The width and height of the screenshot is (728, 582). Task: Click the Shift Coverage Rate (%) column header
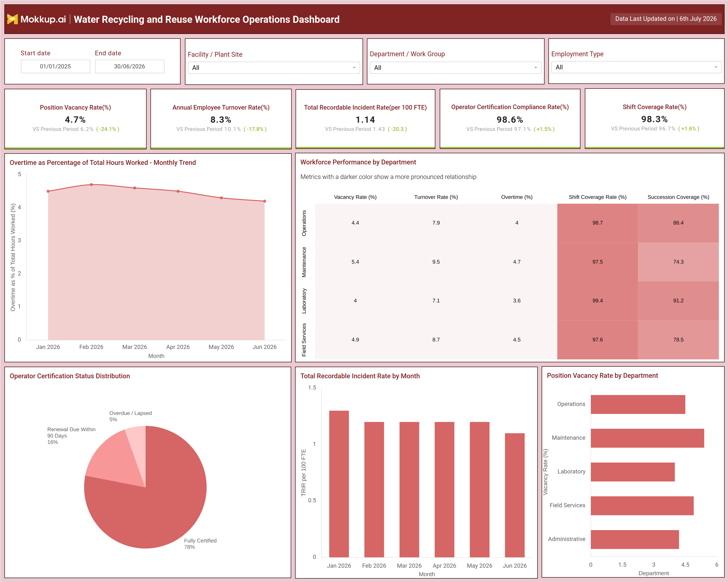pyautogui.click(x=597, y=197)
